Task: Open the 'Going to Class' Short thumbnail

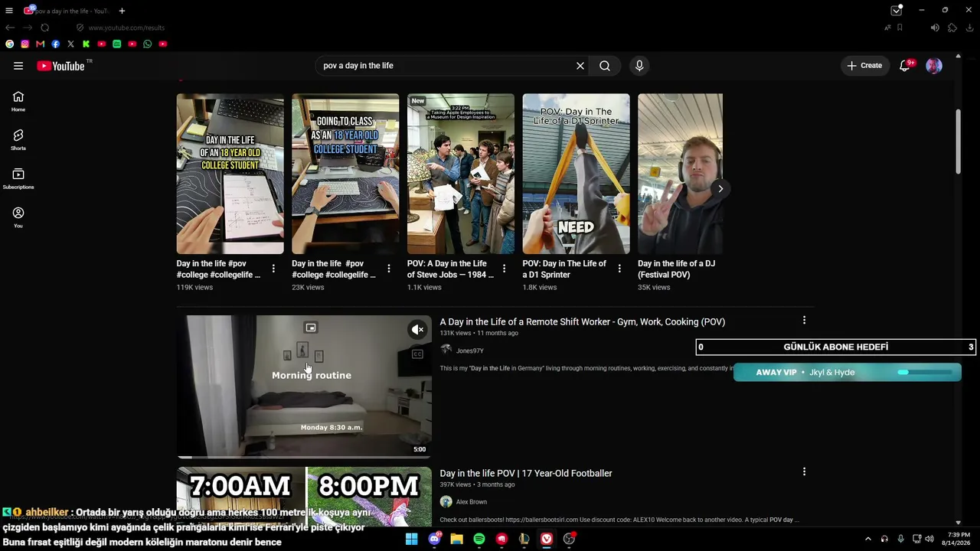Action: [345, 174]
